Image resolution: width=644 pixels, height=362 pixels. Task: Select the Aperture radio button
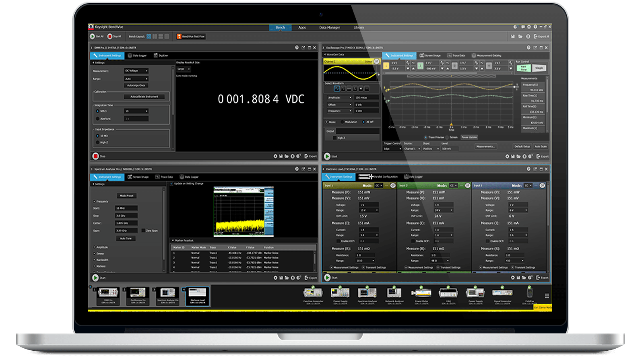pyautogui.click(x=97, y=119)
